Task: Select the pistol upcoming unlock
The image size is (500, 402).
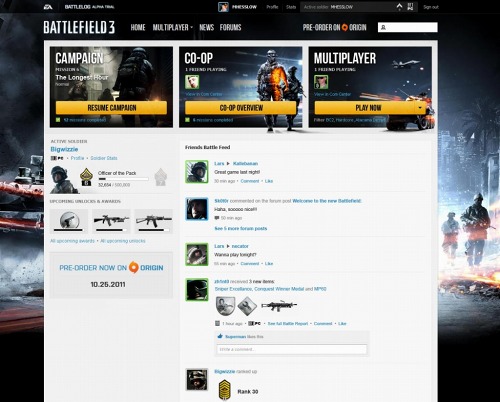Action: tap(68, 219)
